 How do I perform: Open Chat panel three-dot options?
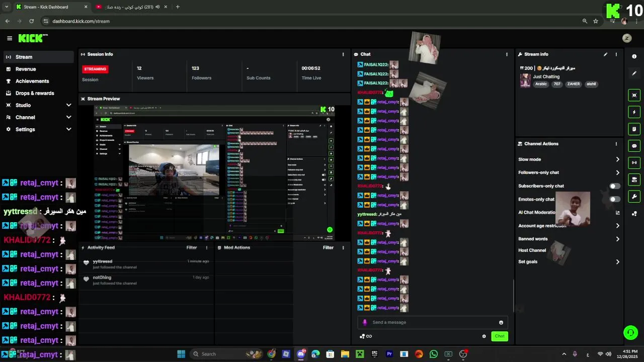point(507,54)
